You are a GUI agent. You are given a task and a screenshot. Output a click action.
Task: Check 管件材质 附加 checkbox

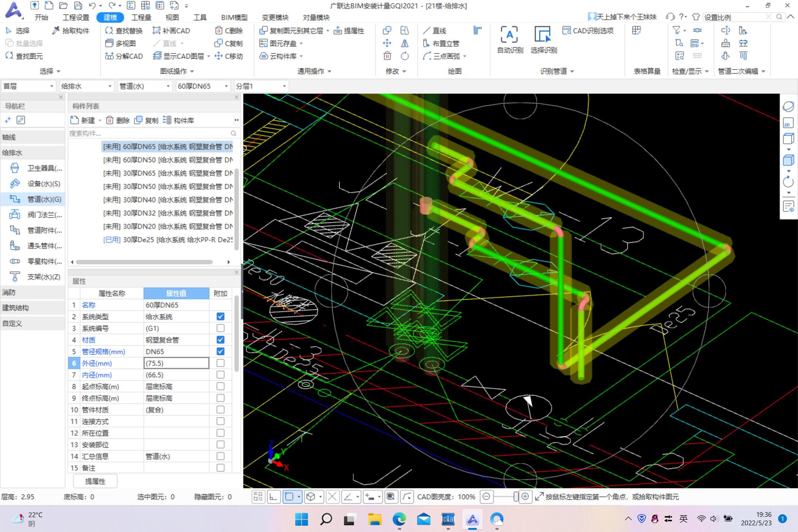click(221, 410)
